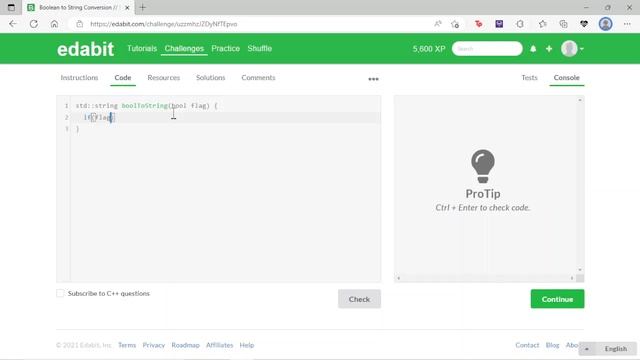Click console scroll down arrow
This screenshot has height=360, width=640.
(x=580, y=270)
